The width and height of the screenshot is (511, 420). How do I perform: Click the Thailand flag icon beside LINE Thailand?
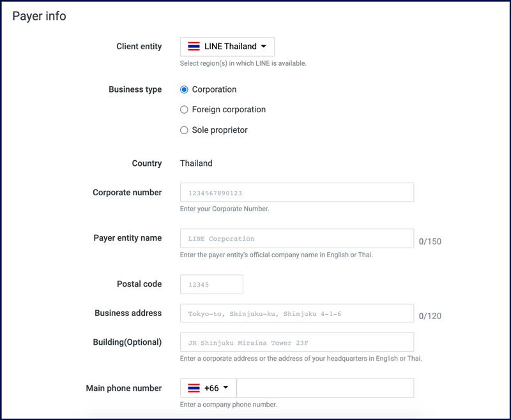coord(194,47)
